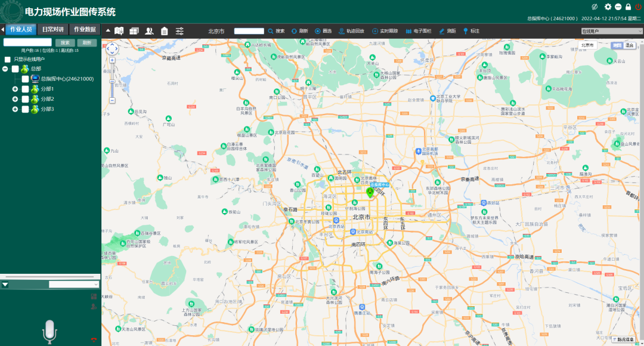Click the 八达岭长城 map landmark
This screenshot has height=346, width=644.
[258, 45]
